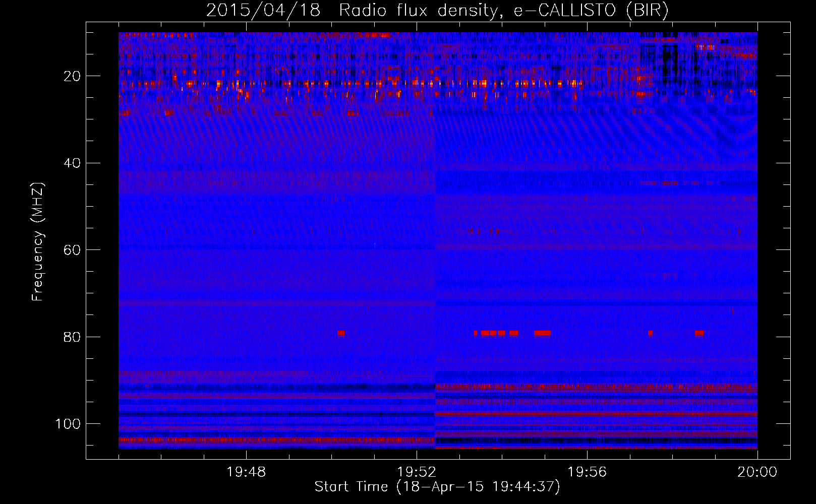816x504 pixels.
Task: Click the 19:52 time tick label
Action: [x=417, y=472]
